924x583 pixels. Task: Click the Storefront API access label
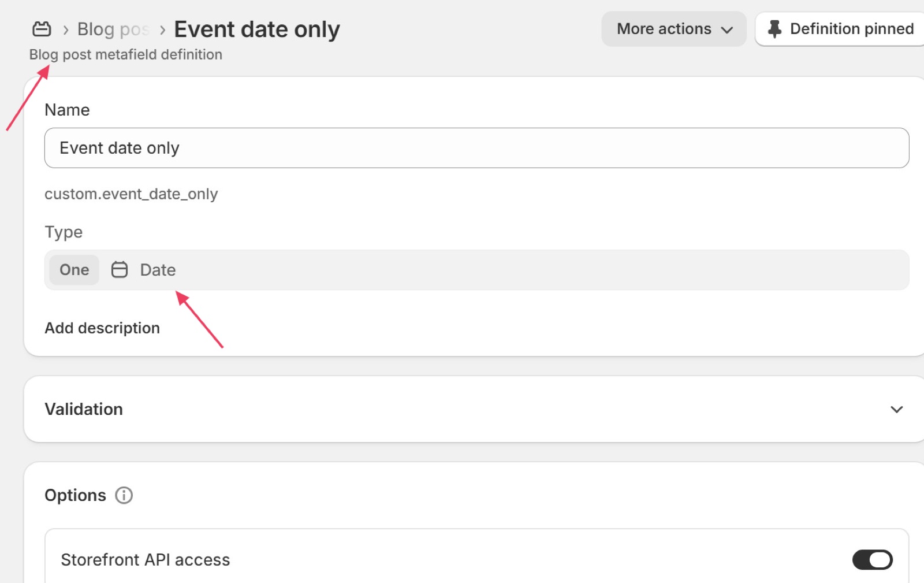click(146, 560)
